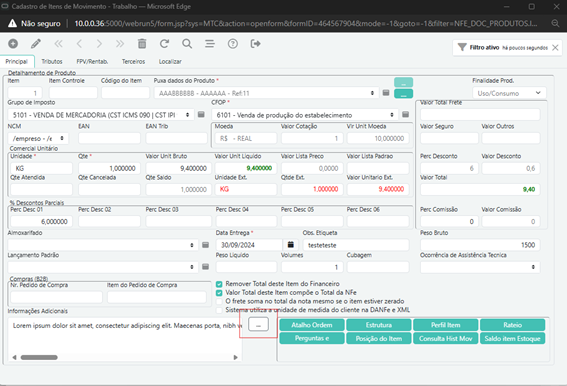
Task: Click the Obs. Etiqueta field with testeteste
Action: [x=356, y=245]
